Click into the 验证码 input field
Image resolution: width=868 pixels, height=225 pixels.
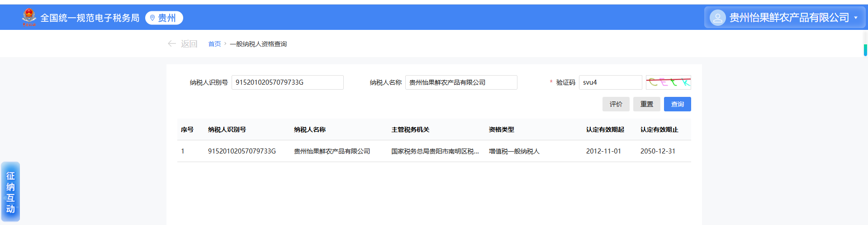click(610, 82)
